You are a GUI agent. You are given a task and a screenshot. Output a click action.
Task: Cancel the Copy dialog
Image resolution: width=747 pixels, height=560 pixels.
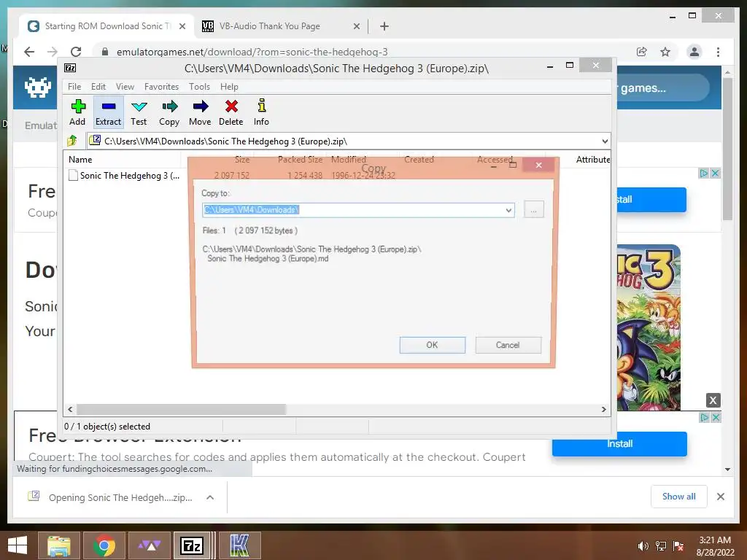(508, 345)
